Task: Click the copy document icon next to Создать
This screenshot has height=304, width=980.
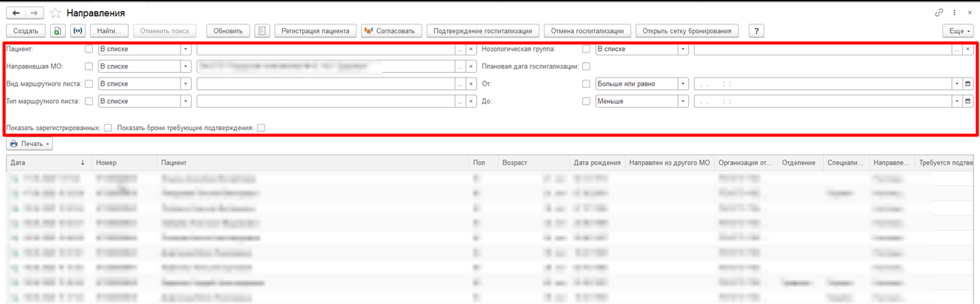Action: point(57,31)
